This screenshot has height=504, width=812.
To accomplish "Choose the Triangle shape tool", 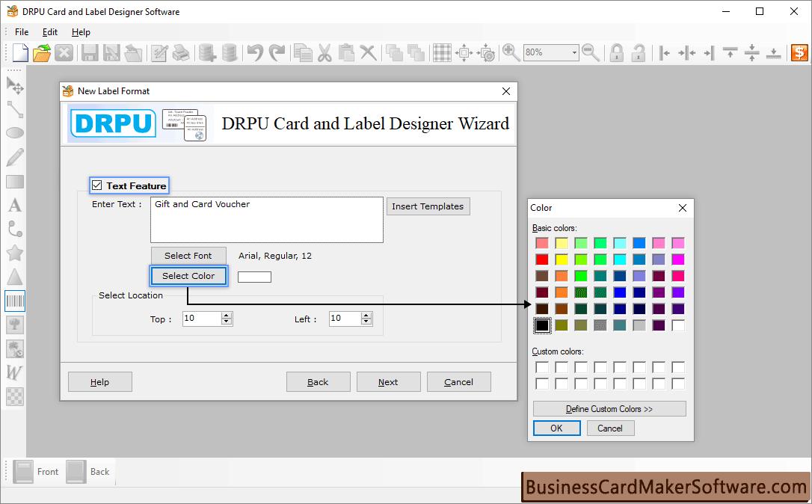I will coord(15,277).
